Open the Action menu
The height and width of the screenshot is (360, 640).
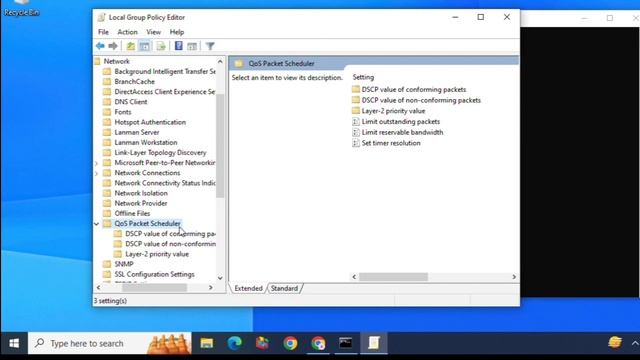127,32
